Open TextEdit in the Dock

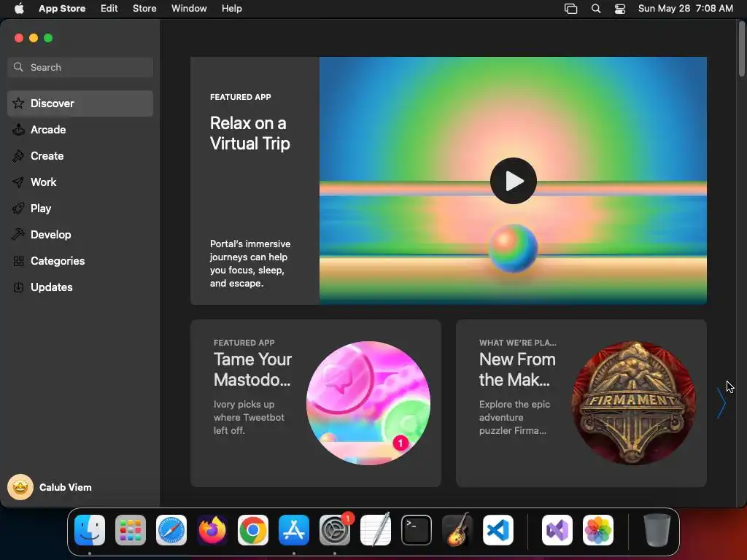point(376,530)
